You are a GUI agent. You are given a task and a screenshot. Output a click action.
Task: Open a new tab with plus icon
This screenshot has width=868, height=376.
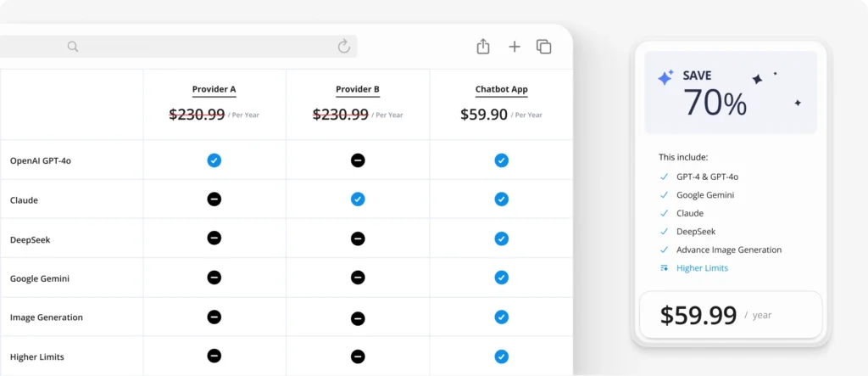pos(515,47)
